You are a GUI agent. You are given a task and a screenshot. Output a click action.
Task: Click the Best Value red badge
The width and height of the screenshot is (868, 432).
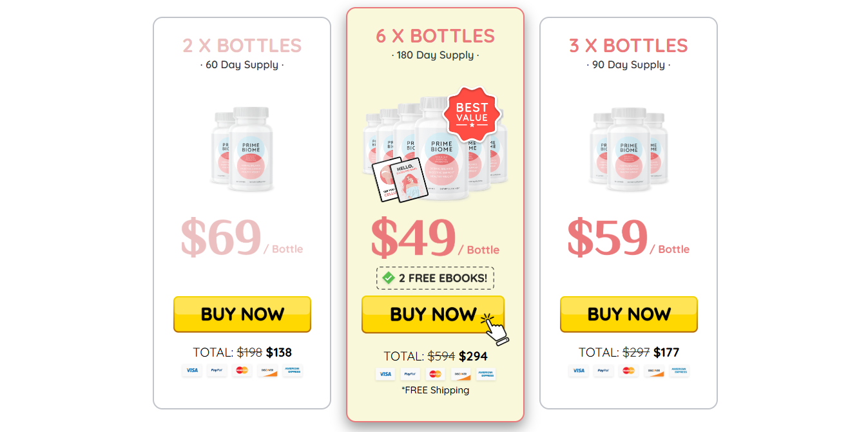(472, 114)
